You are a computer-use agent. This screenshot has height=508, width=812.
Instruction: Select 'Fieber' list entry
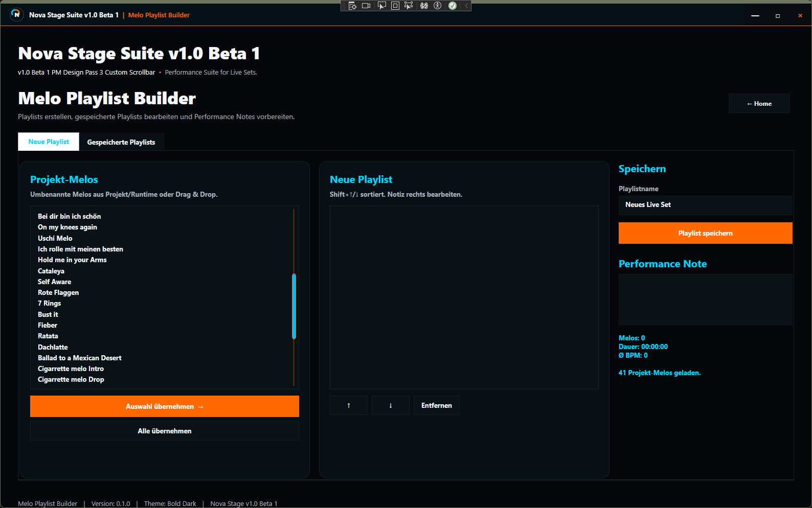(x=48, y=325)
